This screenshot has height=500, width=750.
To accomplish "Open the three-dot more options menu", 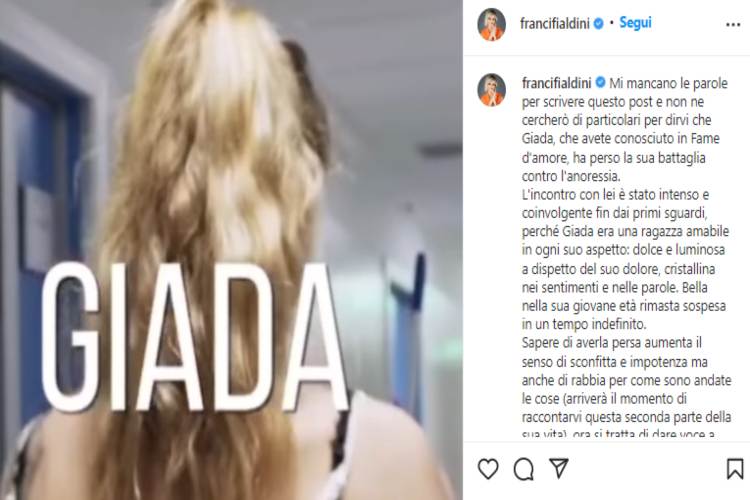I will (733, 24).
